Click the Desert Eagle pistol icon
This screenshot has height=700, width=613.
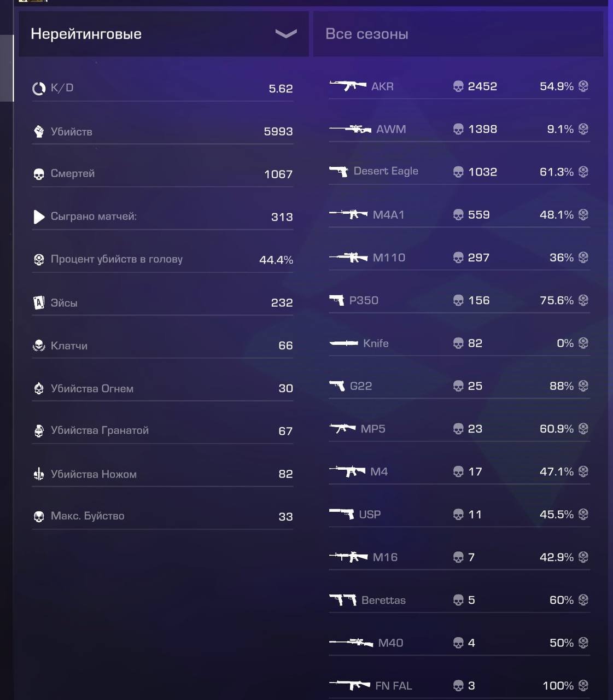tap(339, 171)
